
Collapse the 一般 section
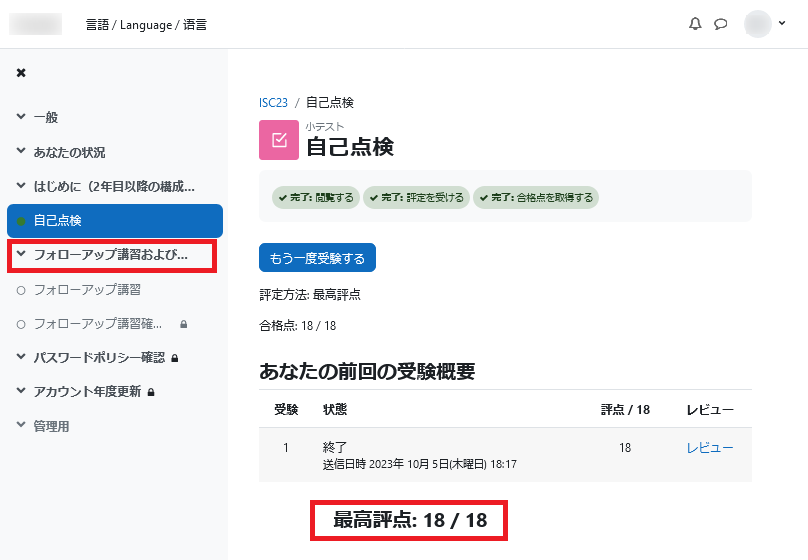21,116
